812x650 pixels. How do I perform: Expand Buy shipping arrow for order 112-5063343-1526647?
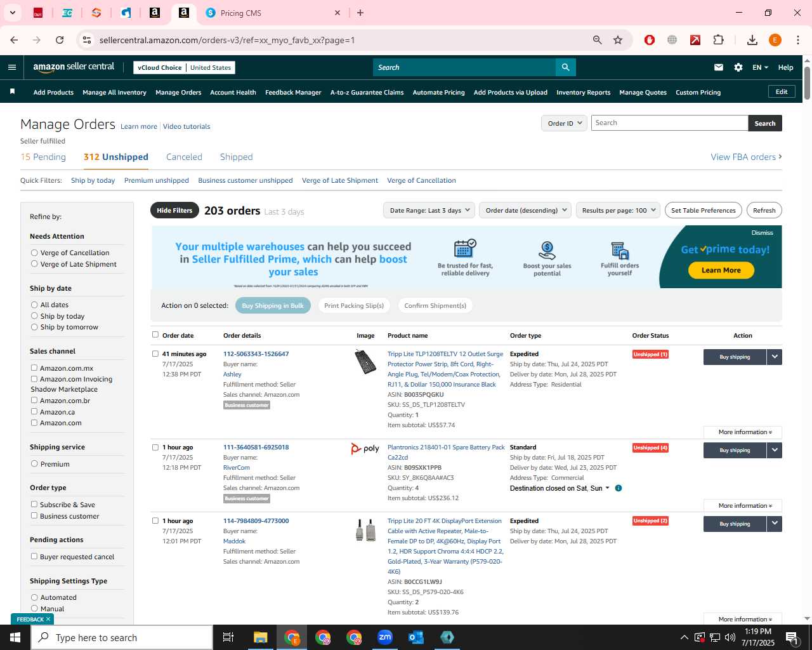click(775, 357)
